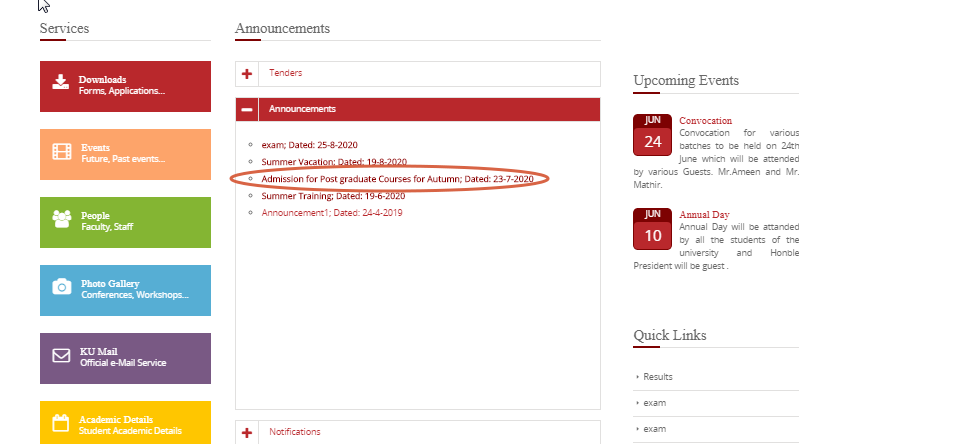Screen dimensions: 955x444
Task: Click the JUN 24 calendar date badge
Action: click(x=652, y=135)
